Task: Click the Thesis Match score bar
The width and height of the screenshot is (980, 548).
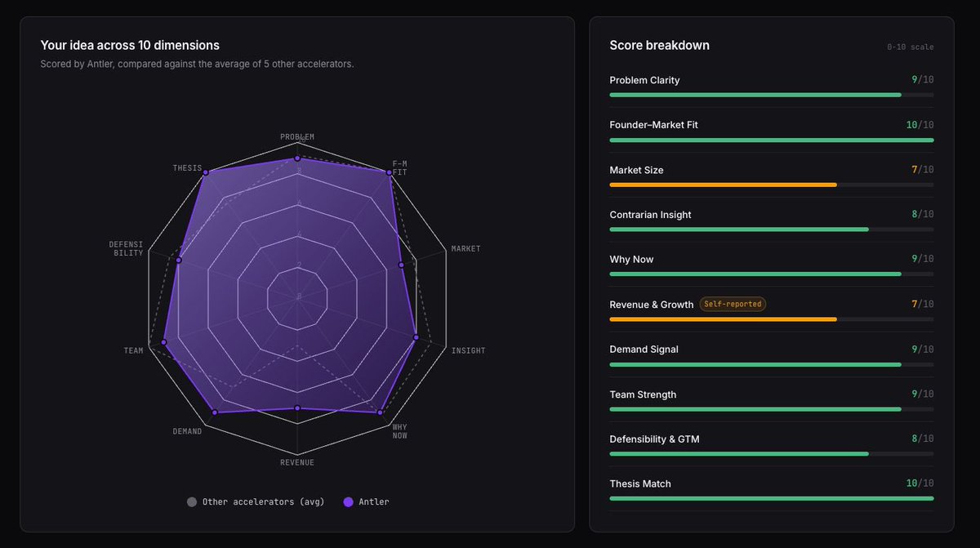Action: (x=772, y=498)
